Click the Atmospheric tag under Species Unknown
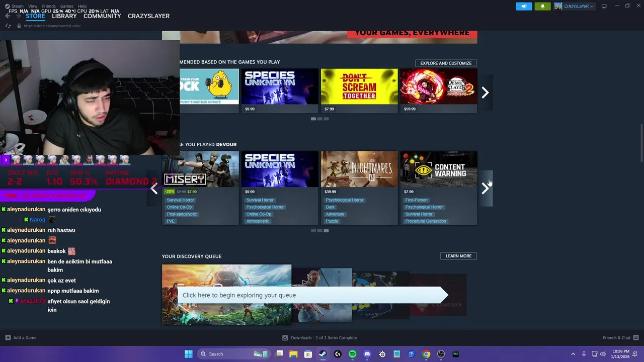Screen dimensions: 644x362 point(258,221)
